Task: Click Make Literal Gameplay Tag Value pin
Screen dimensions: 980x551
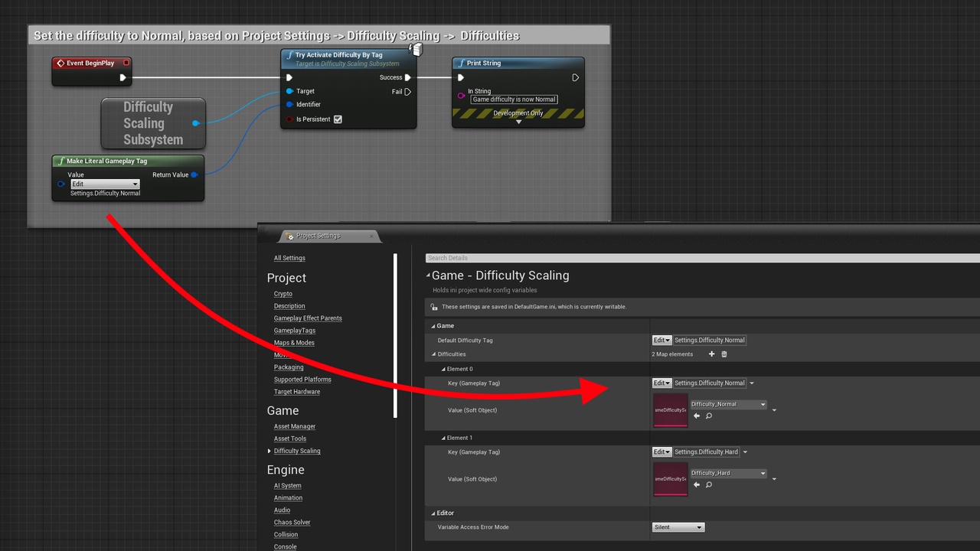Action: tap(61, 184)
